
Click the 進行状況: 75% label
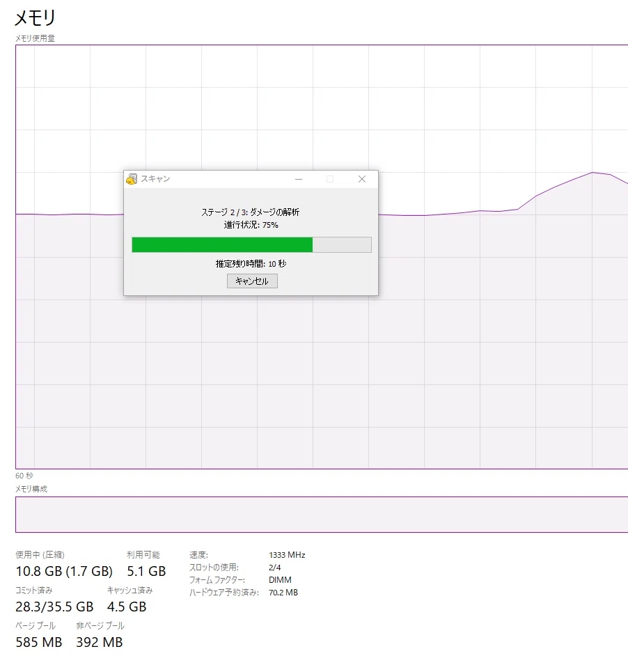click(x=251, y=225)
